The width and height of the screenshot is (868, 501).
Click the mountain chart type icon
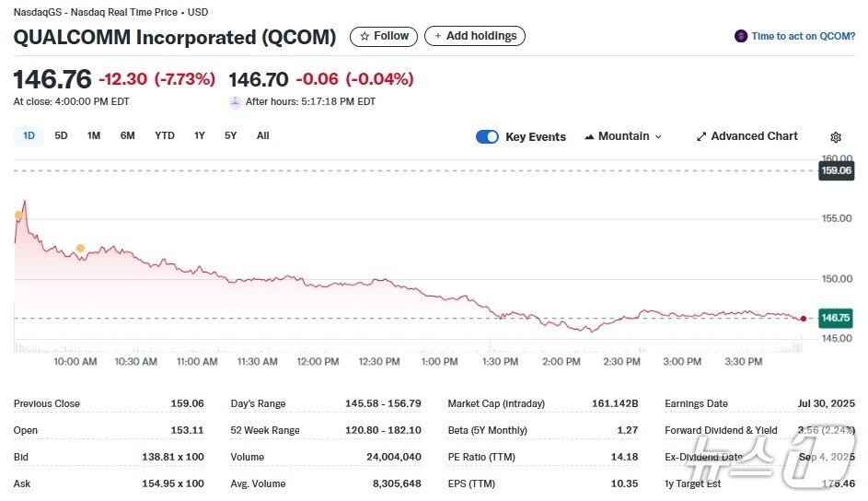click(588, 136)
